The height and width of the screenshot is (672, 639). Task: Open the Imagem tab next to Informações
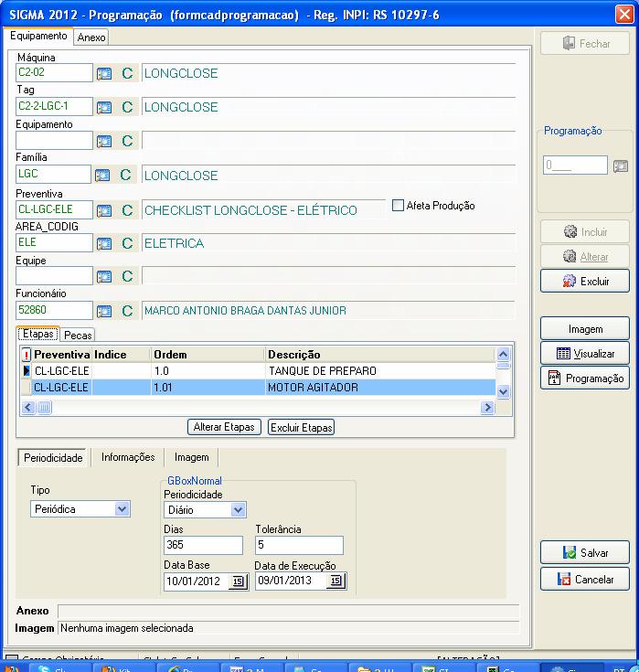pyautogui.click(x=192, y=457)
